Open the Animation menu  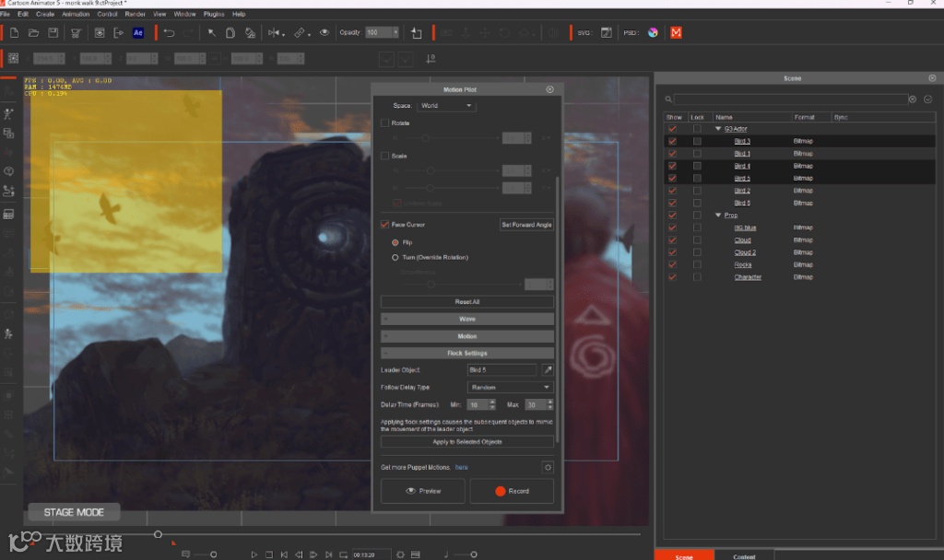pos(76,15)
